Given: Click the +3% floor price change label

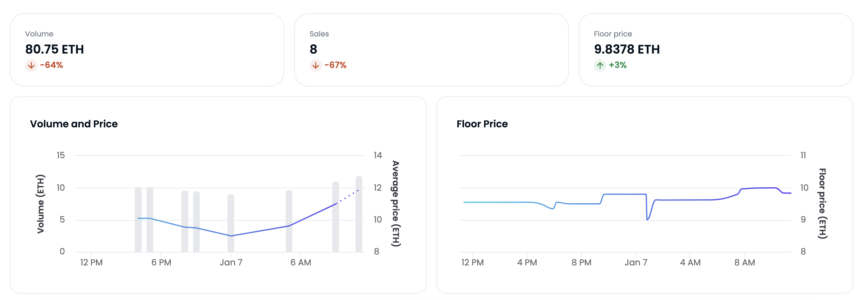Looking at the screenshot, I should [x=618, y=65].
